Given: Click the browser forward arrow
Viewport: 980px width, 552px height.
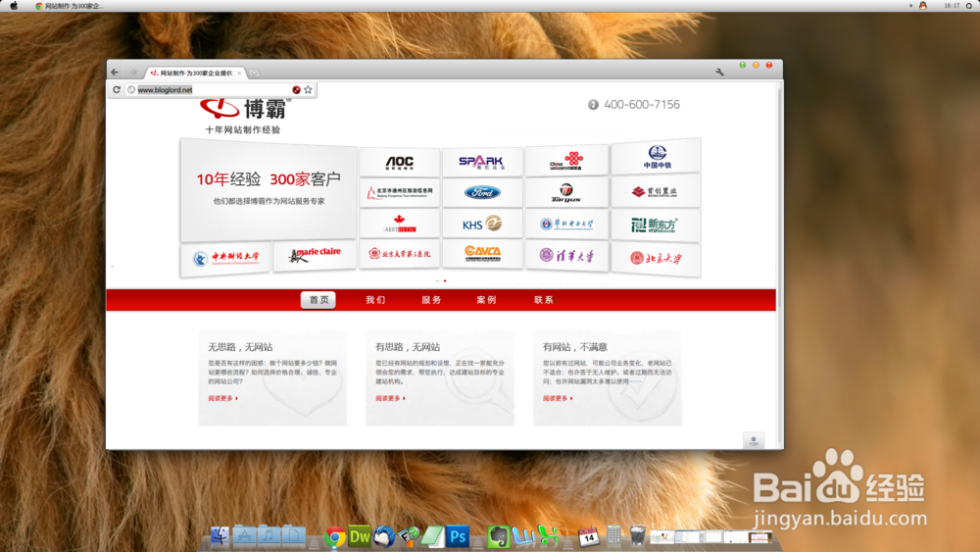Looking at the screenshot, I should (x=132, y=73).
